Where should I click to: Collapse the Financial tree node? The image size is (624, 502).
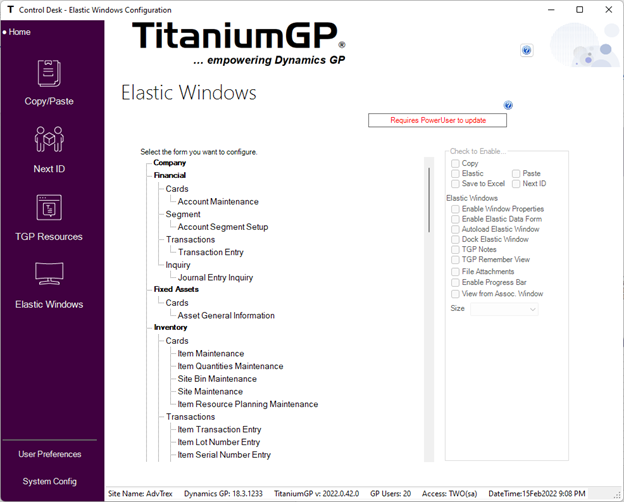click(x=170, y=175)
